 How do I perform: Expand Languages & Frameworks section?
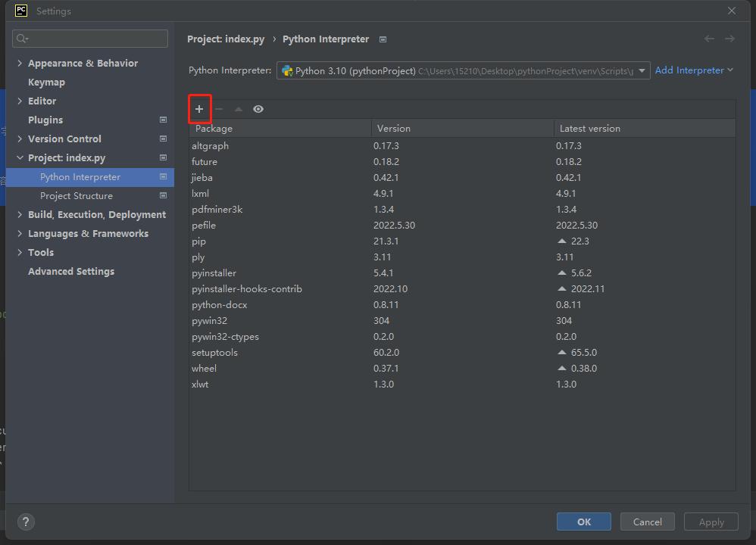pyautogui.click(x=20, y=233)
